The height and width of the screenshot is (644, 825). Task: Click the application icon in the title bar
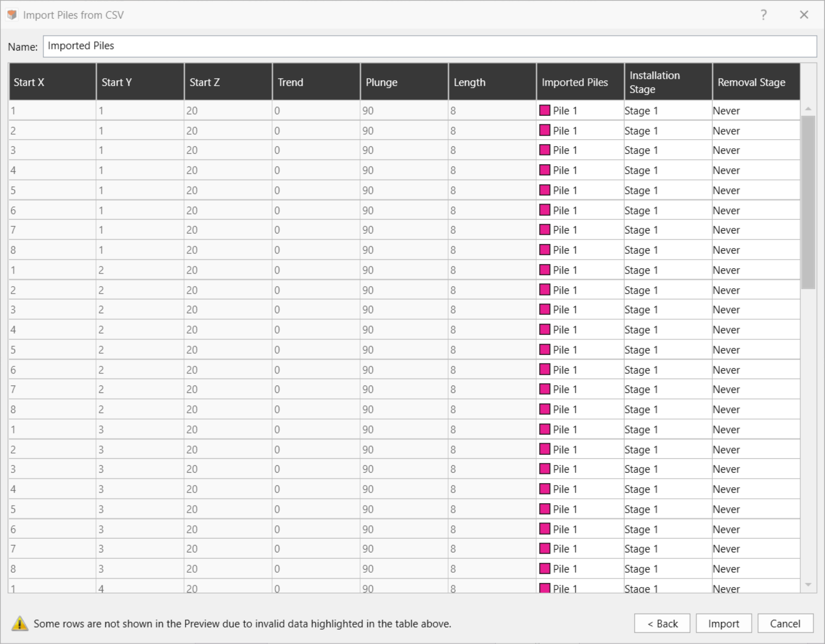pos(12,15)
